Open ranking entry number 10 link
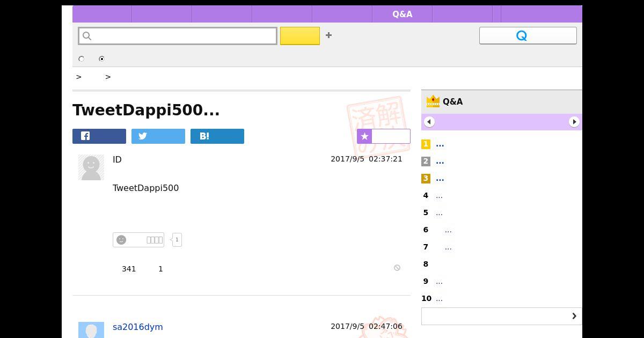644x338 pixels. pos(439,298)
